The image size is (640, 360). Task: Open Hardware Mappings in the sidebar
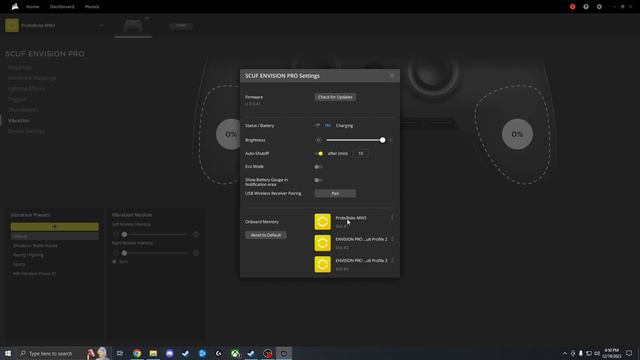pos(32,78)
